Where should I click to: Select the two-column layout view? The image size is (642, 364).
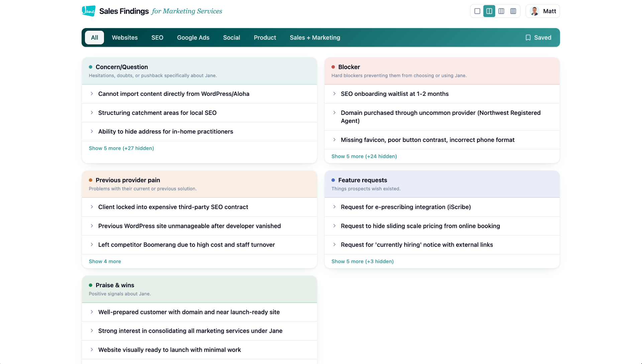489,11
